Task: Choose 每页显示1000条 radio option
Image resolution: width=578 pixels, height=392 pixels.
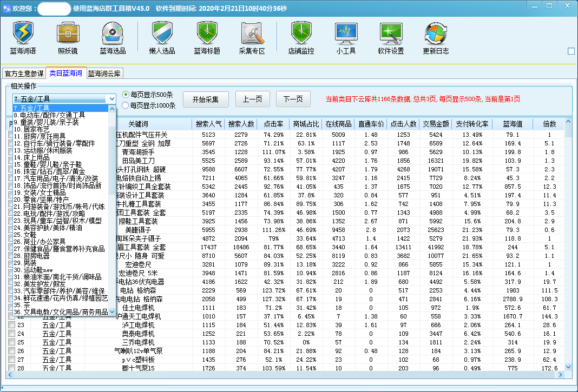Action: 126,105
